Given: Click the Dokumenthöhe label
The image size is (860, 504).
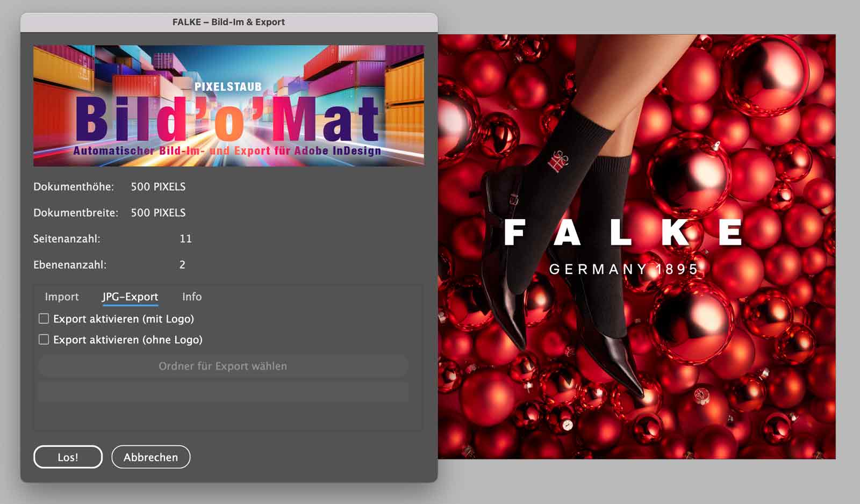Looking at the screenshot, I should click(74, 187).
